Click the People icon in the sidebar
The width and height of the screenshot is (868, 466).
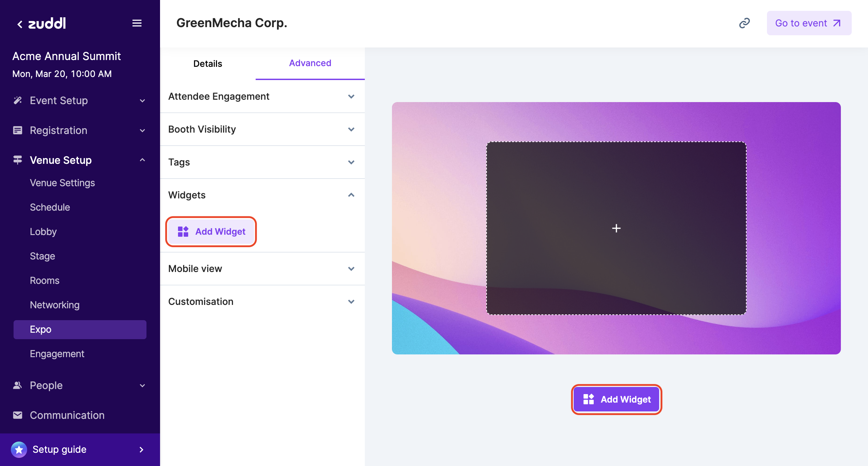click(18, 385)
